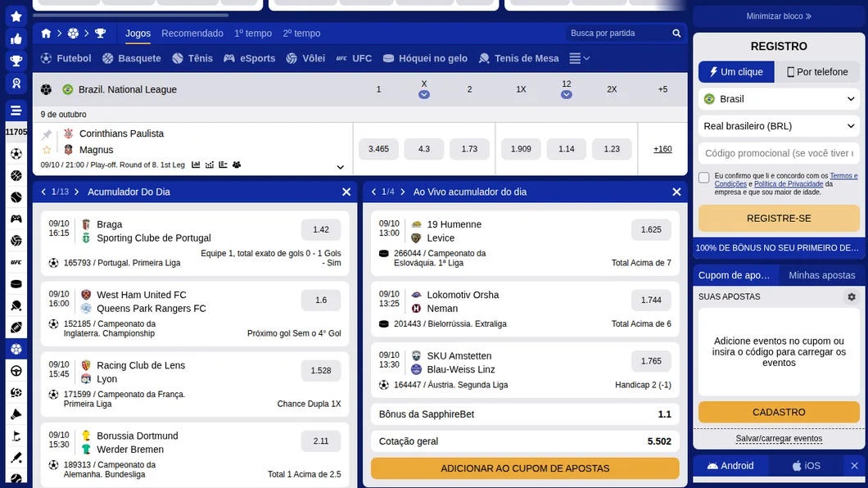Open trophy tournaments icon in left sidebar
The height and width of the screenshot is (488, 868).
16,61
